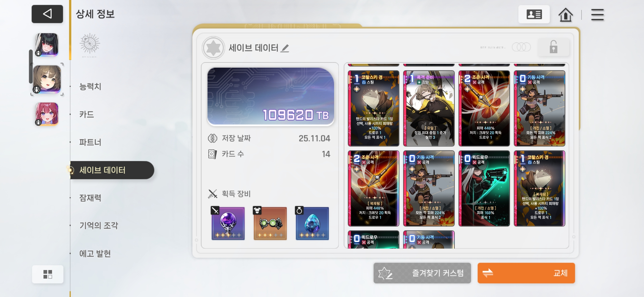Open the 능력치 menu
Image resolution: width=644 pixels, height=297 pixels.
click(90, 87)
